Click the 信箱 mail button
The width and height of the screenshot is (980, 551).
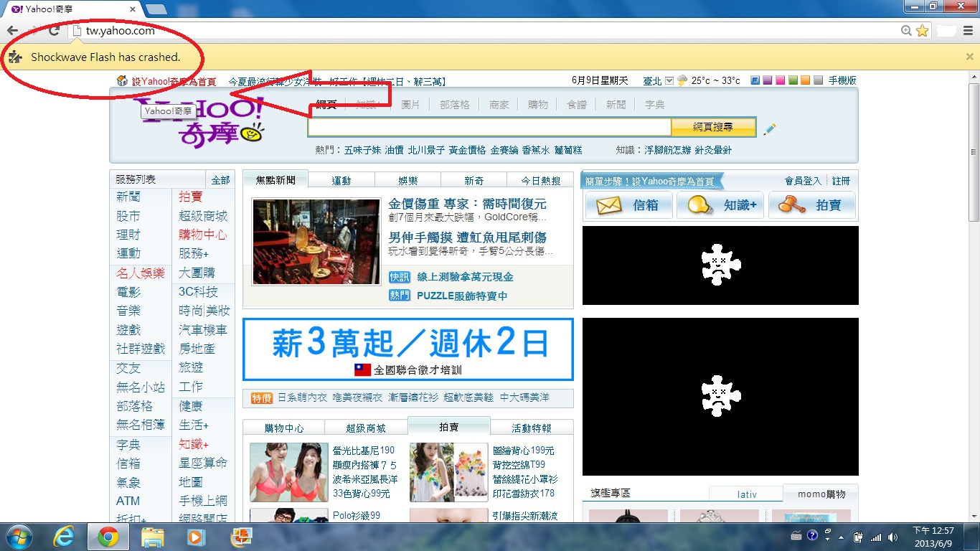[629, 205]
